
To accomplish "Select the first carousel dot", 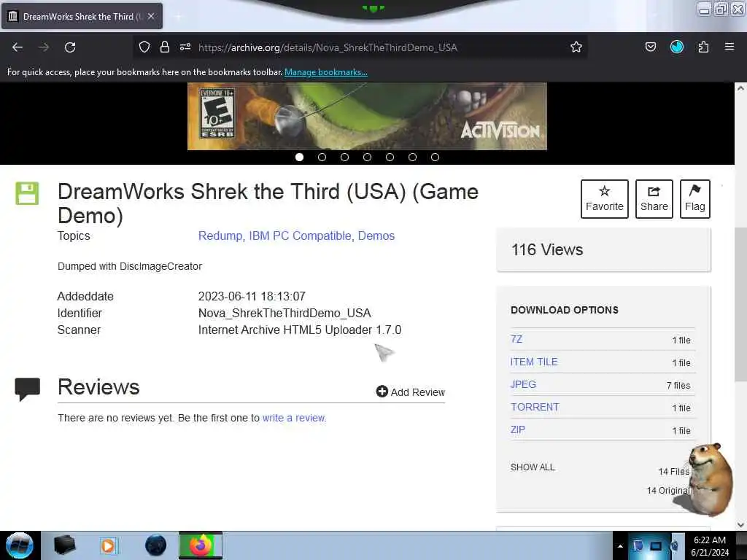I will click(299, 157).
